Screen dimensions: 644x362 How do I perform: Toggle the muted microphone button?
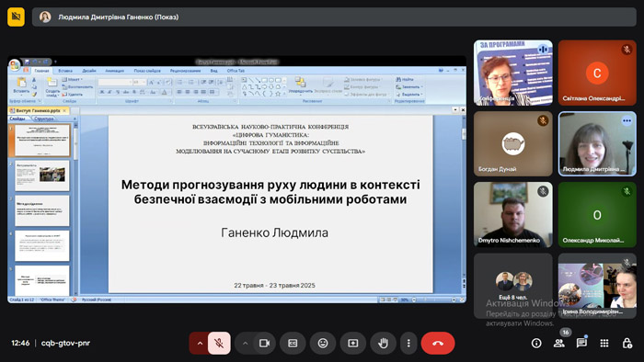[219, 343]
